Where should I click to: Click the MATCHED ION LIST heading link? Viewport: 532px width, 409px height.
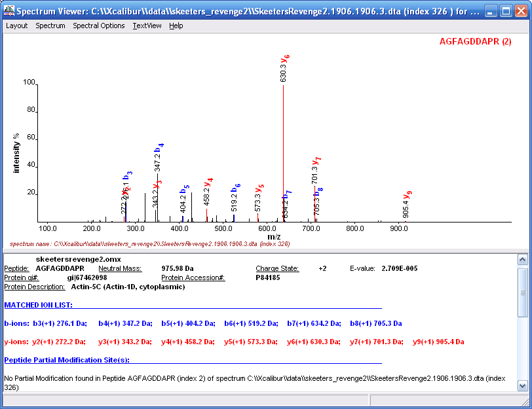[x=39, y=305]
